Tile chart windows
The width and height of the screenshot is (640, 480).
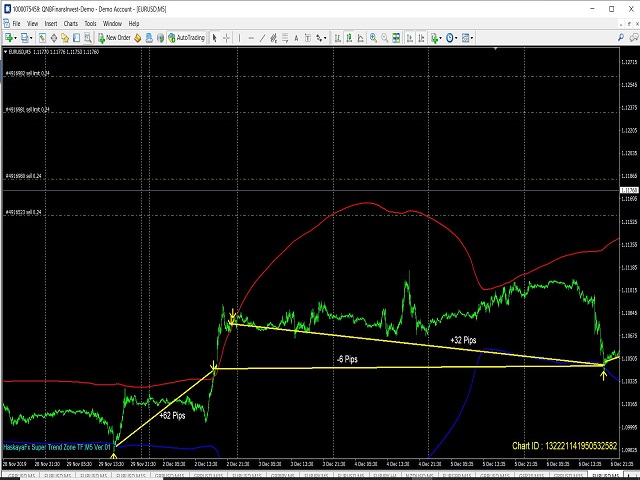click(x=396, y=38)
